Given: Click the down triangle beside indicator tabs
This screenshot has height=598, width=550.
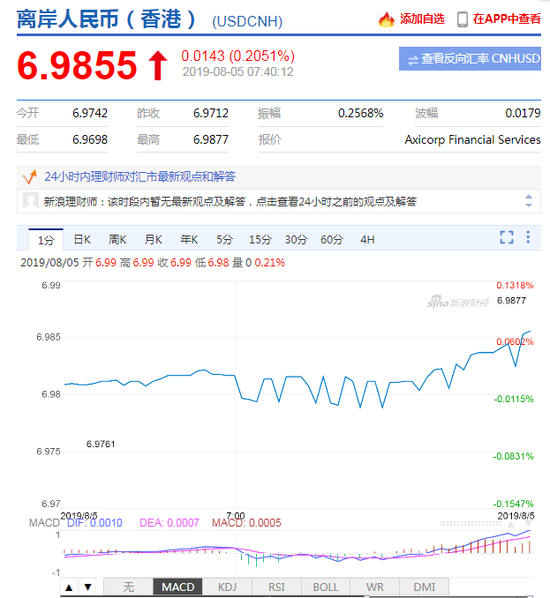Looking at the screenshot, I should [88, 587].
